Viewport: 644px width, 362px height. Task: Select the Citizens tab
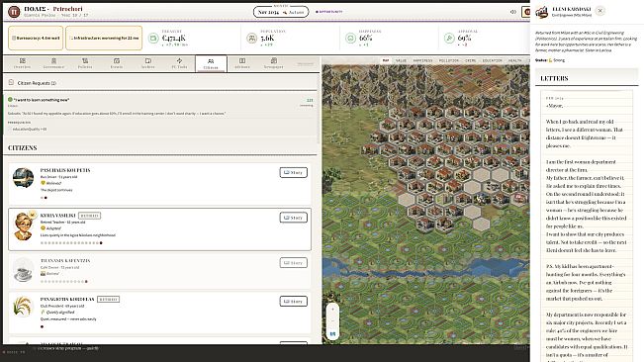pyautogui.click(x=211, y=63)
